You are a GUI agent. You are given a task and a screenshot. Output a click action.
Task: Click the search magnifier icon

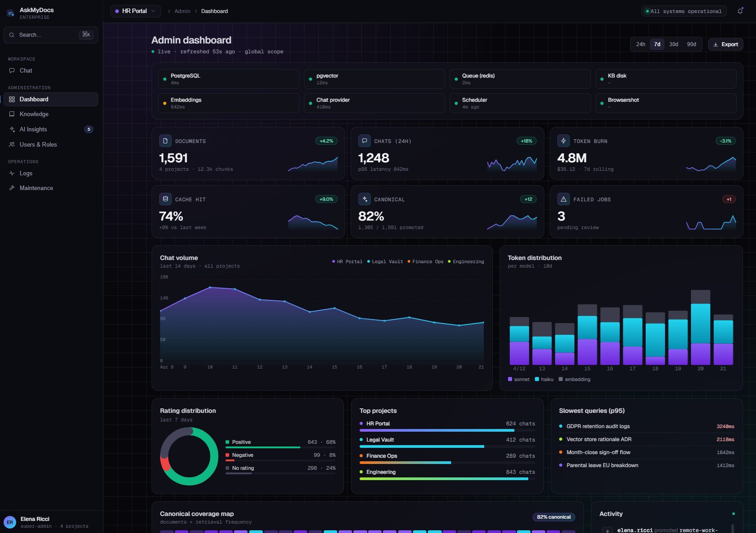[x=12, y=35]
